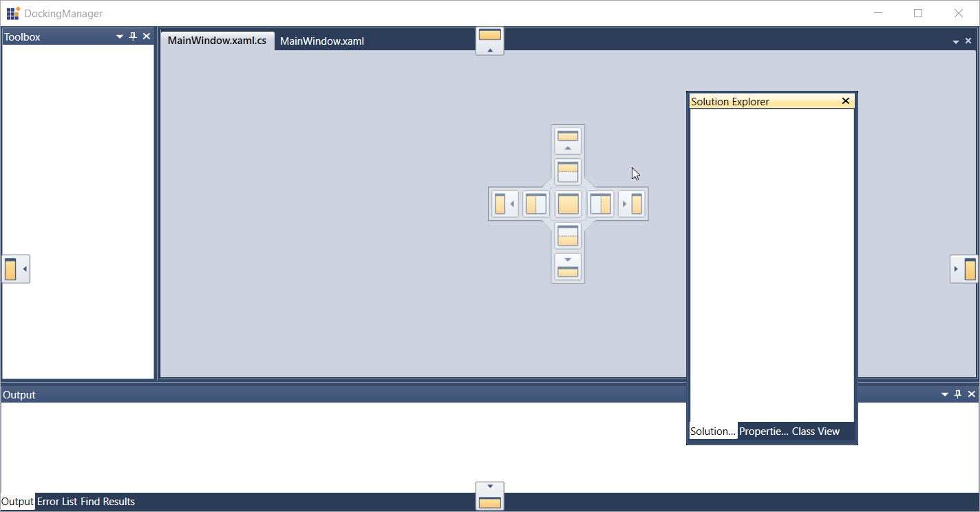Switch to the Class View tab
Viewport: 980px width, 512px height.
point(816,431)
